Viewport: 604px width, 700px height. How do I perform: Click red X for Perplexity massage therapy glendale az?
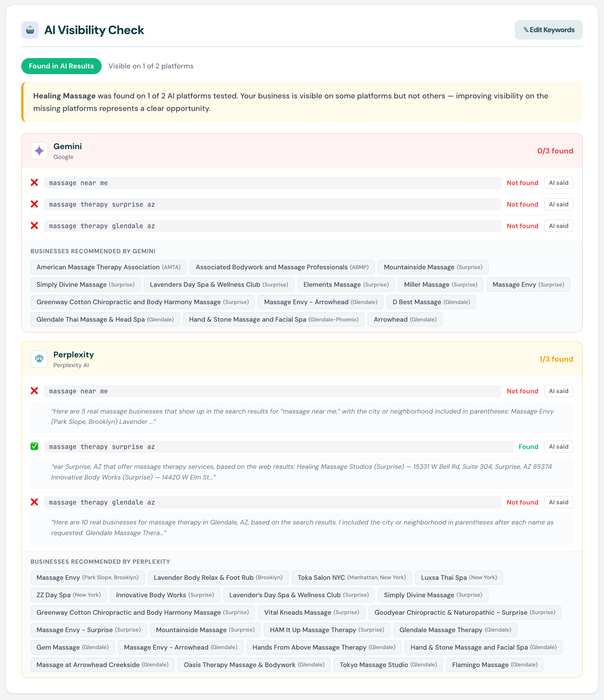34,502
